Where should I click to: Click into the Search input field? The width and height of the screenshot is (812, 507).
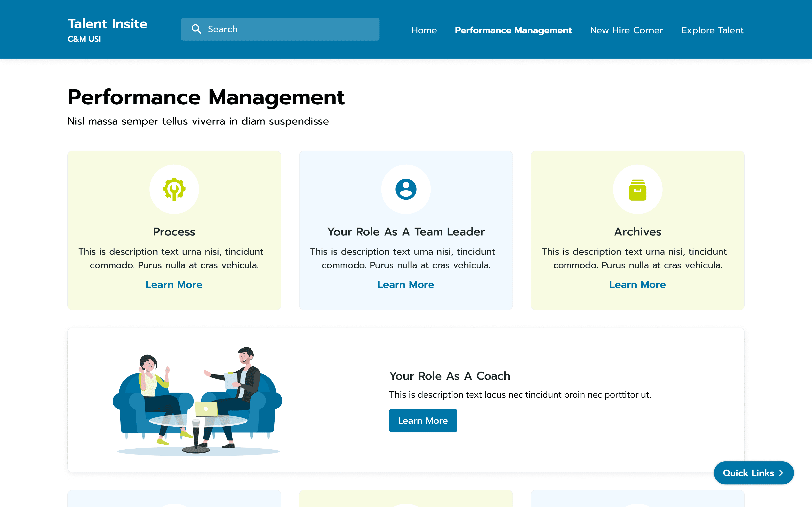click(289, 29)
